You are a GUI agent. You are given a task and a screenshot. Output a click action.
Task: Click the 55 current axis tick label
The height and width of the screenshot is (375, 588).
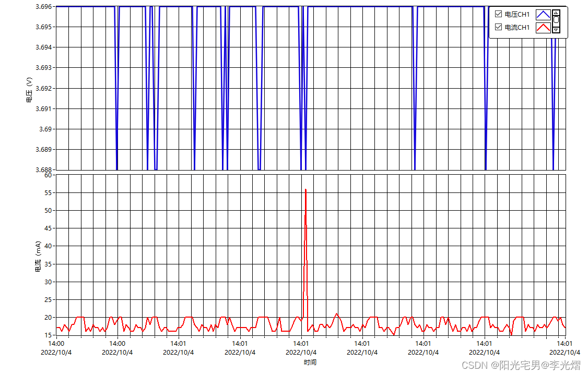pos(48,193)
